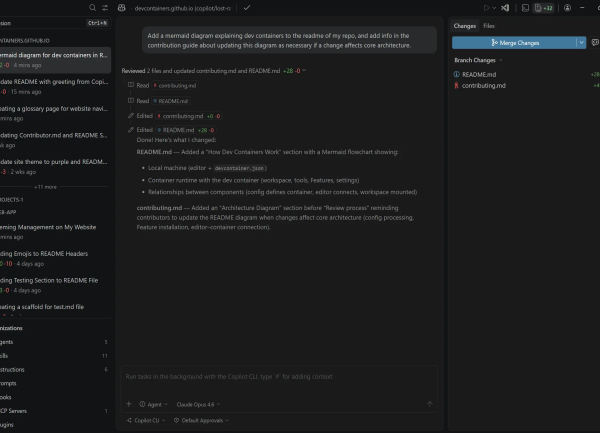
Task: Expand the +11 more sessions link
Action: (x=46, y=187)
